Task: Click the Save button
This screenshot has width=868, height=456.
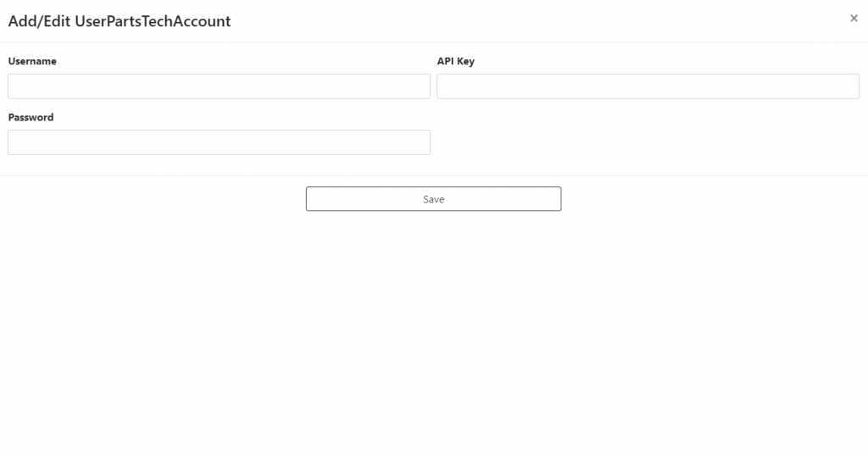Action: pos(433,198)
